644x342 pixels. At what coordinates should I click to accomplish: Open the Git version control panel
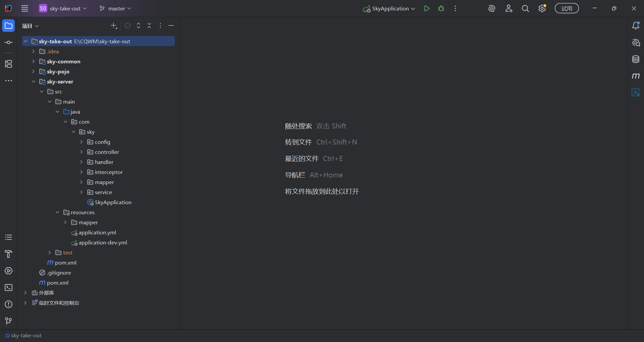8,321
